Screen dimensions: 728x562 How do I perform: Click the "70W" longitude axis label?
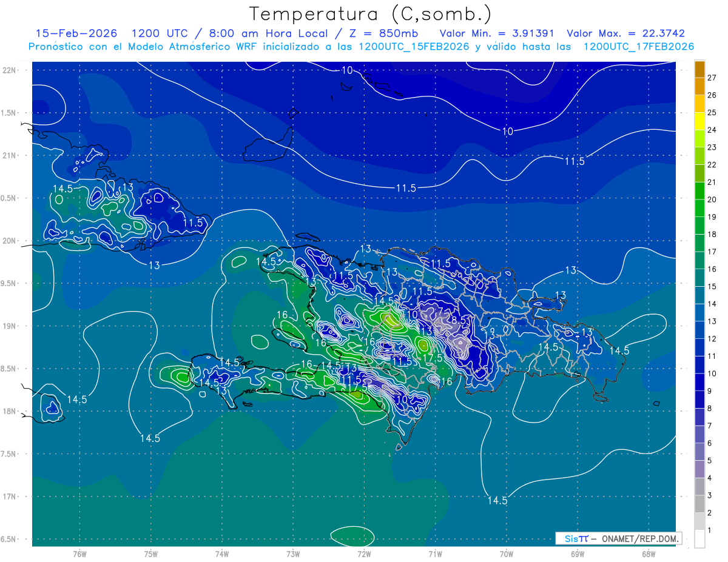coord(506,554)
